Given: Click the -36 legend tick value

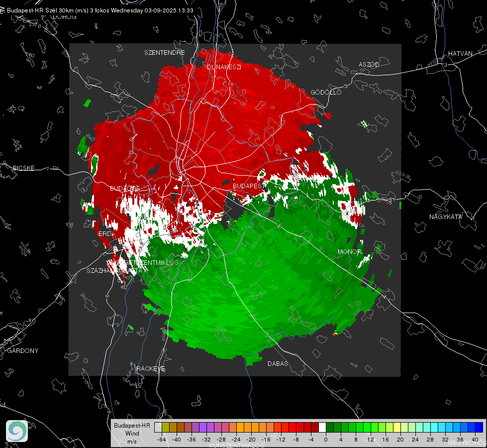Looking at the screenshot, I should 192,440.
